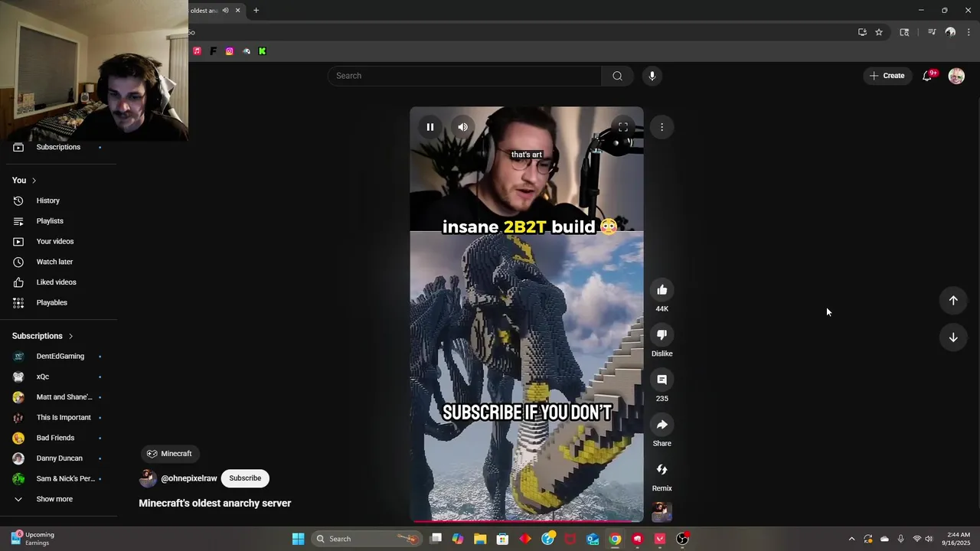Open the Minecraft game tag
This screenshot has width=980, height=551.
click(x=170, y=454)
